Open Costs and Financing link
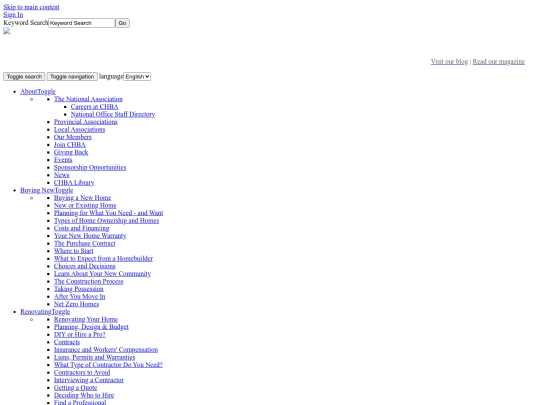Screen dimensions: 540x405 point(82,228)
